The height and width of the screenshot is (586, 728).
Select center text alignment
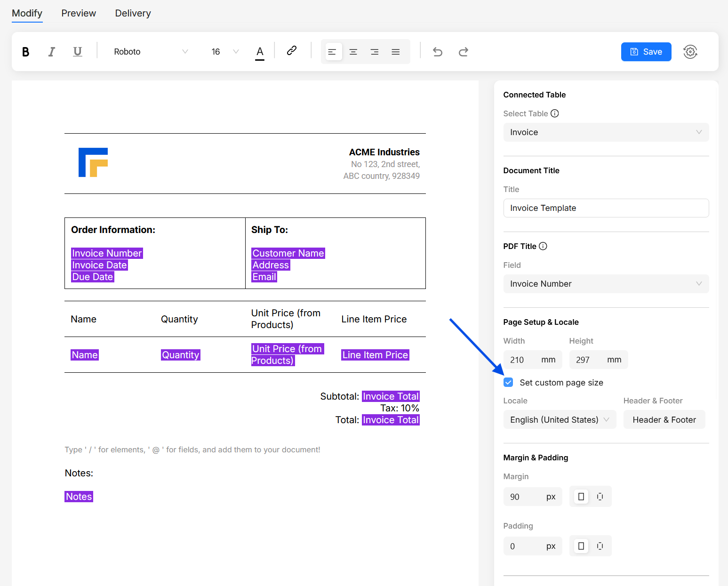[353, 51]
